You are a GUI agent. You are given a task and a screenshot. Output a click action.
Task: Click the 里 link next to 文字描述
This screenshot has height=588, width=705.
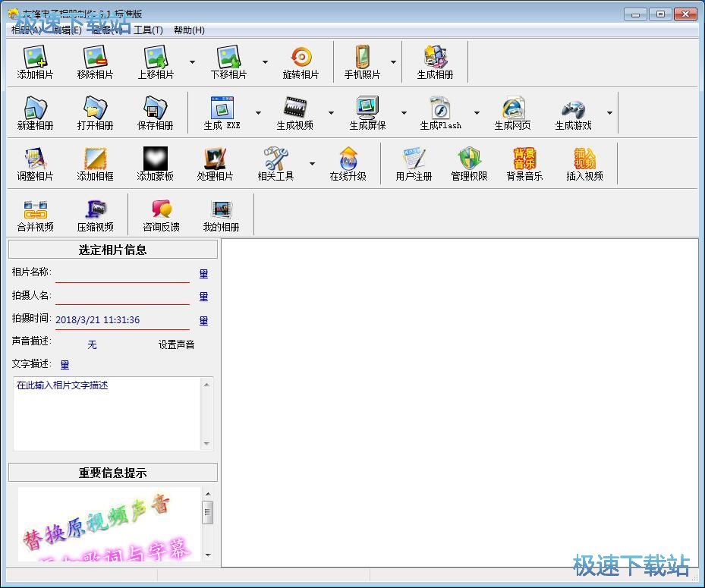65,365
